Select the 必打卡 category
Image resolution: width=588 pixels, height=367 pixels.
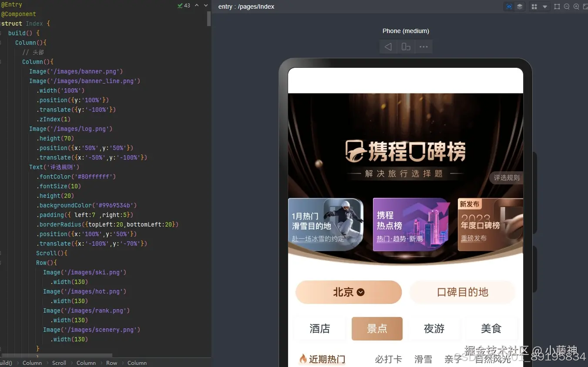coord(389,359)
